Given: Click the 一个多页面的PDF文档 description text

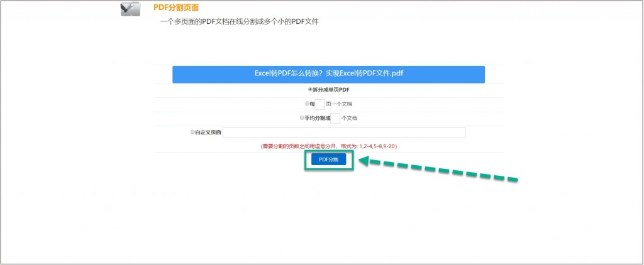Looking at the screenshot, I should [x=240, y=22].
